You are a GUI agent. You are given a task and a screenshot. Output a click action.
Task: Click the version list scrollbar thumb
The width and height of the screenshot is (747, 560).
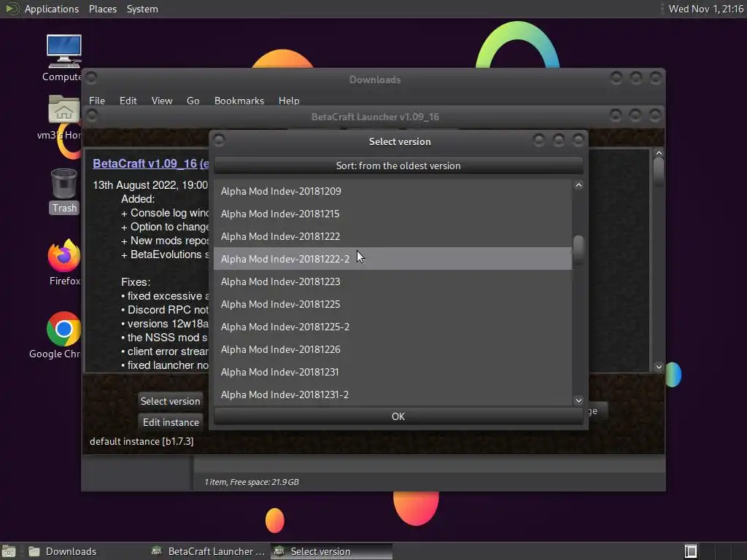coord(578,249)
